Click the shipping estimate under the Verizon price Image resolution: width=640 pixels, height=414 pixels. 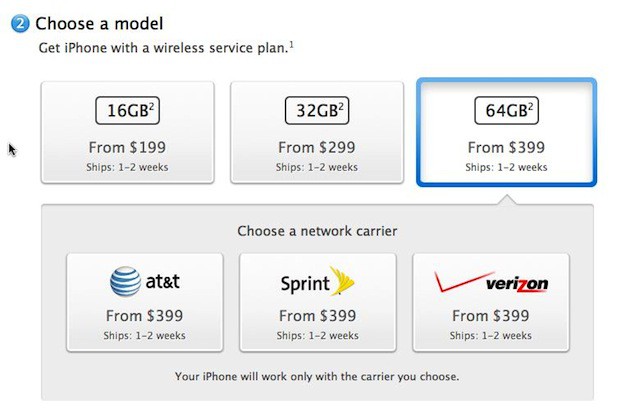[x=490, y=335]
